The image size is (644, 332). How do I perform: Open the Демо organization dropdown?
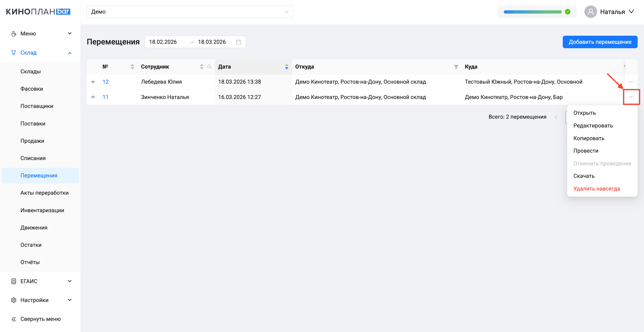[x=190, y=12]
